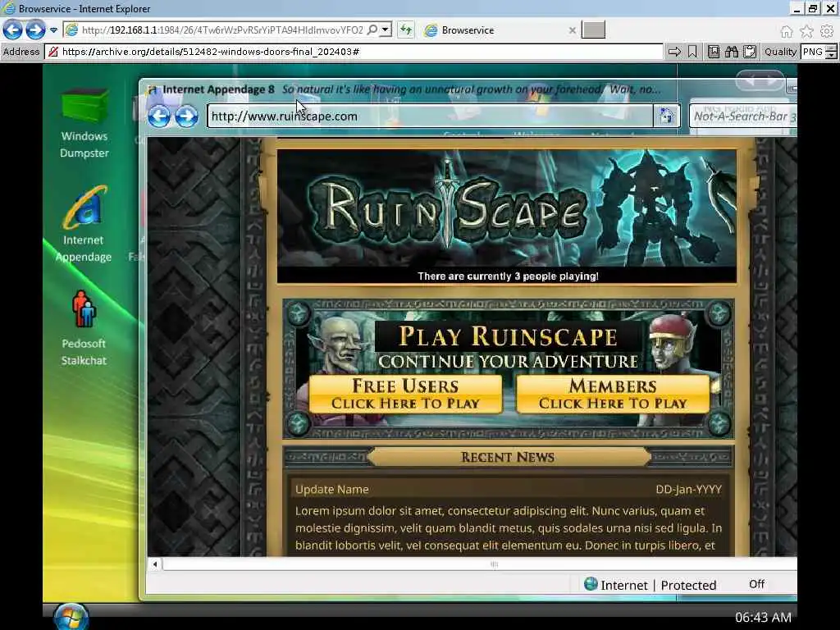The width and height of the screenshot is (840, 630).
Task: Open Pedosoft Stalkchat desktop icon
Action: [x=84, y=328]
